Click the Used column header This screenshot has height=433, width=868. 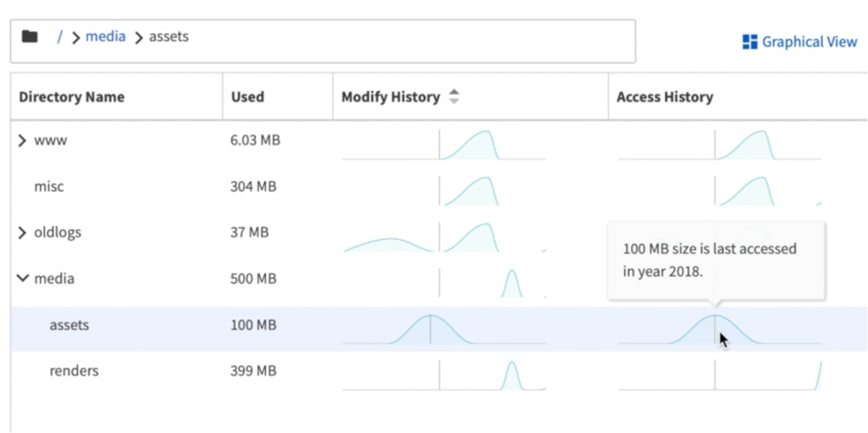pyautogui.click(x=248, y=97)
